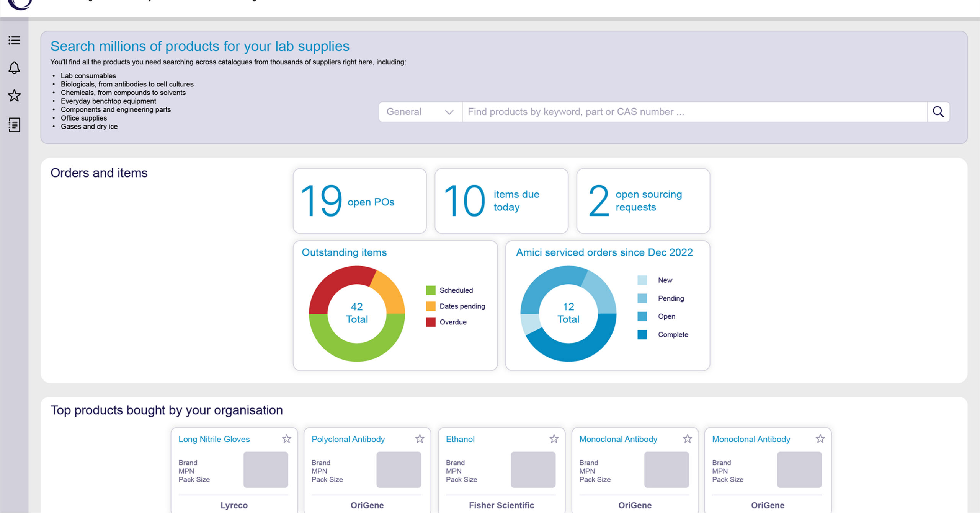Expand the General category dropdown
The image size is (980, 513).
(x=420, y=112)
